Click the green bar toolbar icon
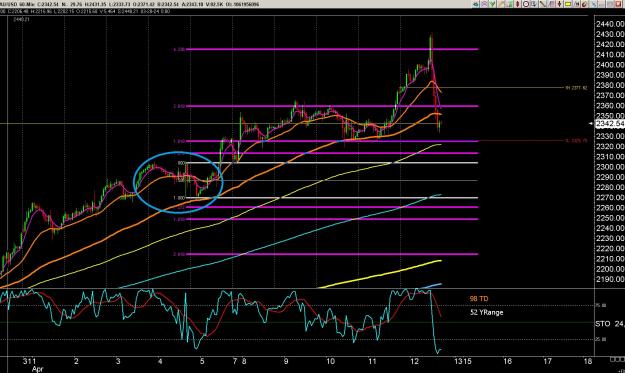 coord(509,4)
